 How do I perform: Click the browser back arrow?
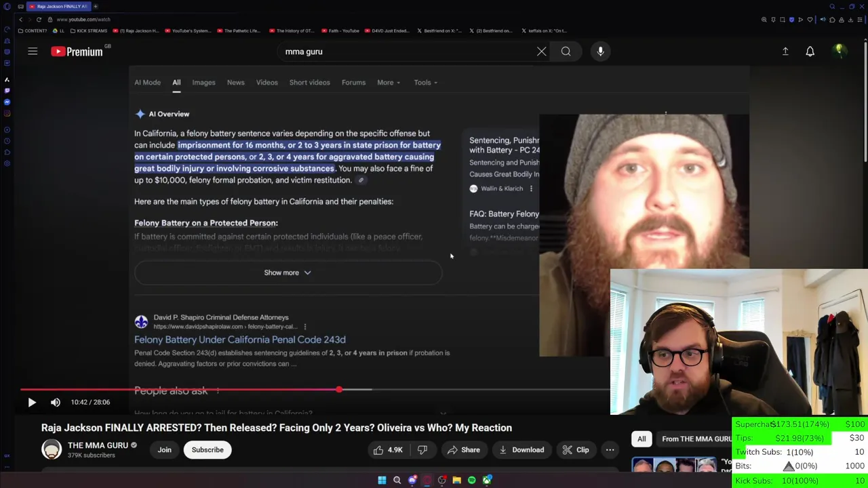coord(20,20)
